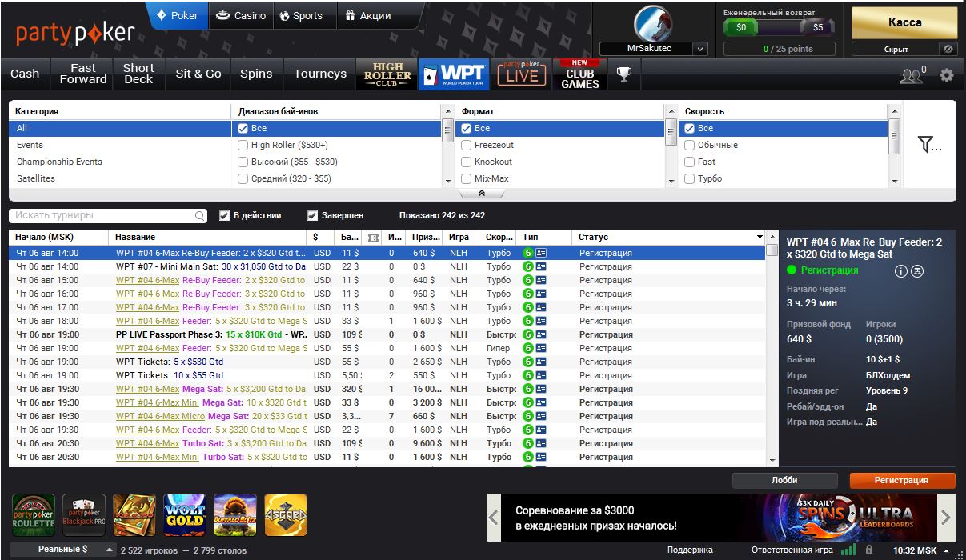This screenshot has height=560, width=966.
Task: Open the trophy achievements icon
Action: tap(623, 74)
